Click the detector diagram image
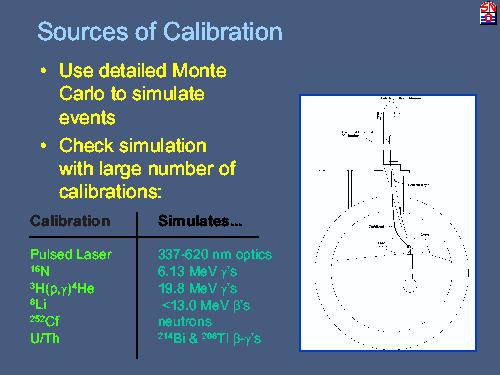Viewport: 500px width, 375px height. [388, 223]
